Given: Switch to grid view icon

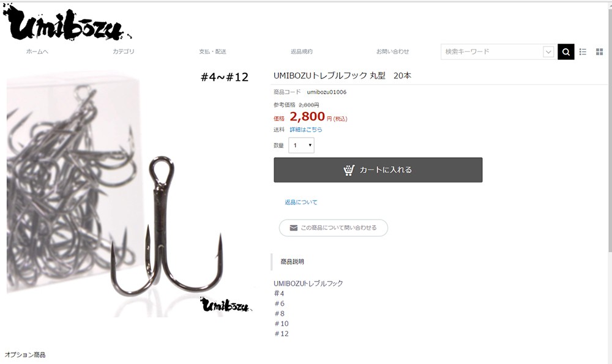Looking at the screenshot, I should click(x=600, y=51).
